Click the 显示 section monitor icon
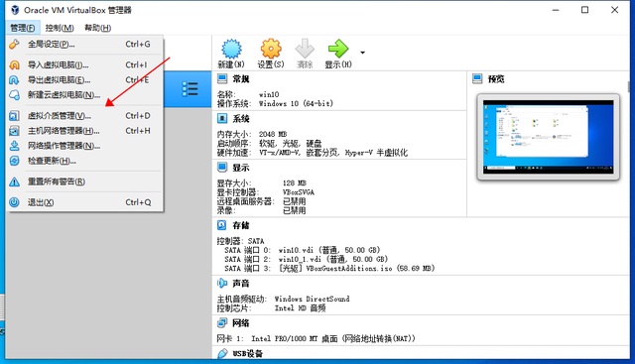635x364 pixels. [x=222, y=167]
